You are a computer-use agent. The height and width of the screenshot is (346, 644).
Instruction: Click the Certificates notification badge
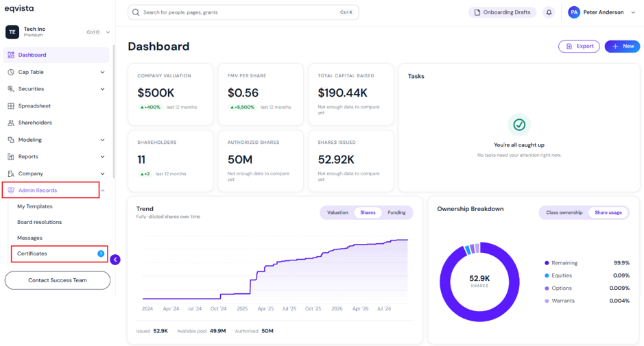[x=101, y=254]
